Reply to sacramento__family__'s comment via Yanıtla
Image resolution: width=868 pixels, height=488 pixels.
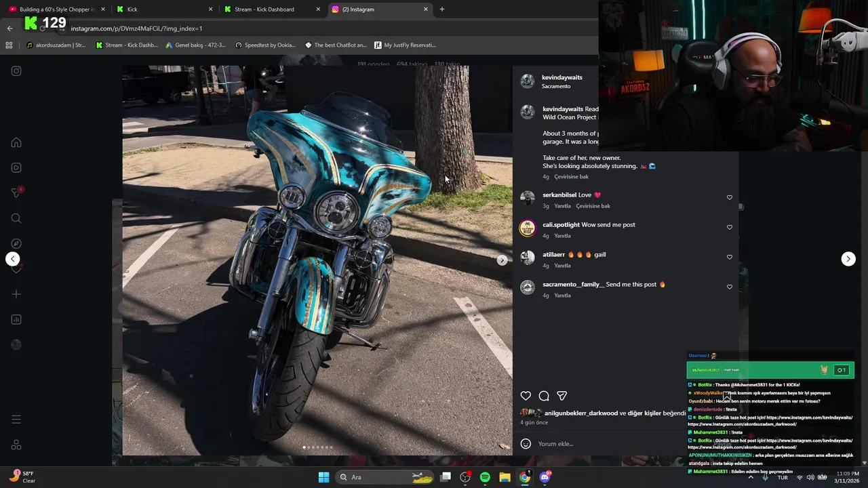[562, 296]
